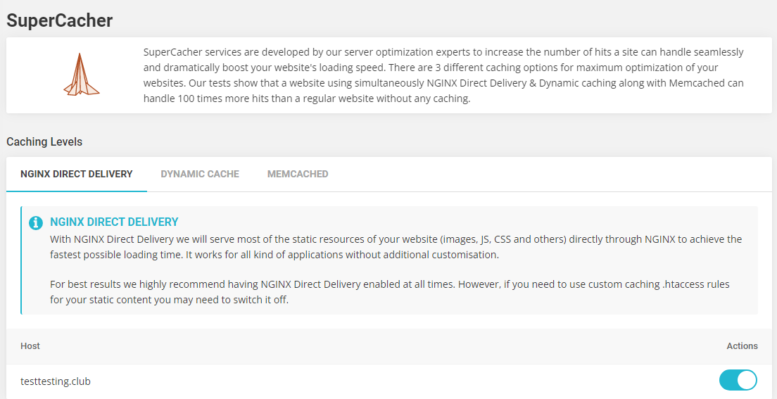The image size is (777, 399).
Task: Click the paragraph starting 'With NGINX Direct Delivery'
Action: pos(396,247)
